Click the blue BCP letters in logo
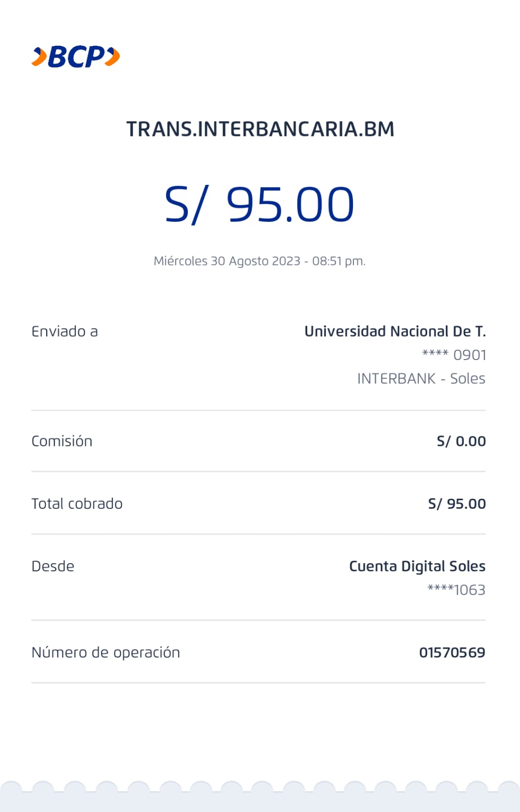The width and height of the screenshot is (520, 812). 76,57
